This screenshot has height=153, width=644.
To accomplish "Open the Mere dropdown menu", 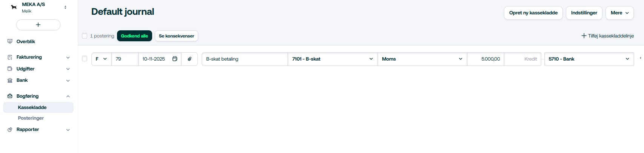I will tap(619, 13).
